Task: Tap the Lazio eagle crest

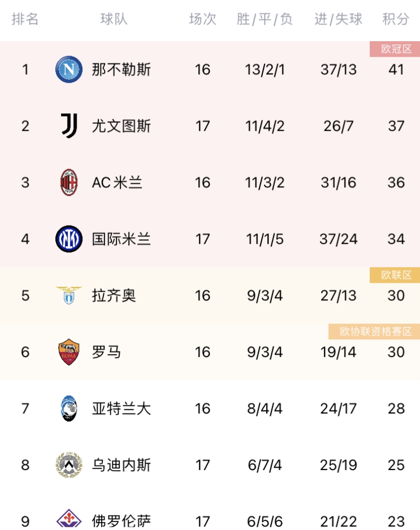Action: coord(69,295)
